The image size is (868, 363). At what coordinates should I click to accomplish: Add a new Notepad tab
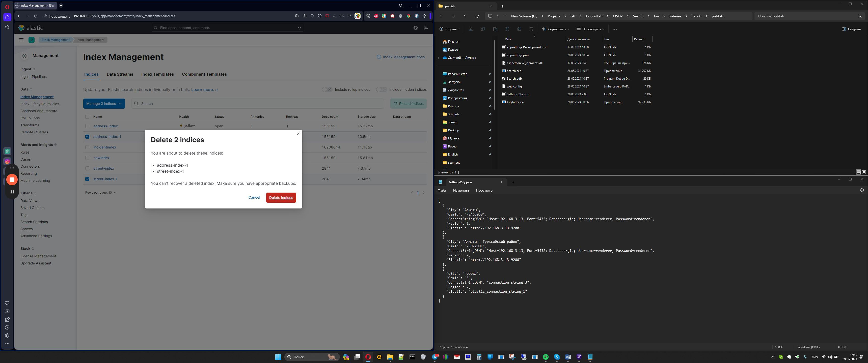[x=513, y=182]
